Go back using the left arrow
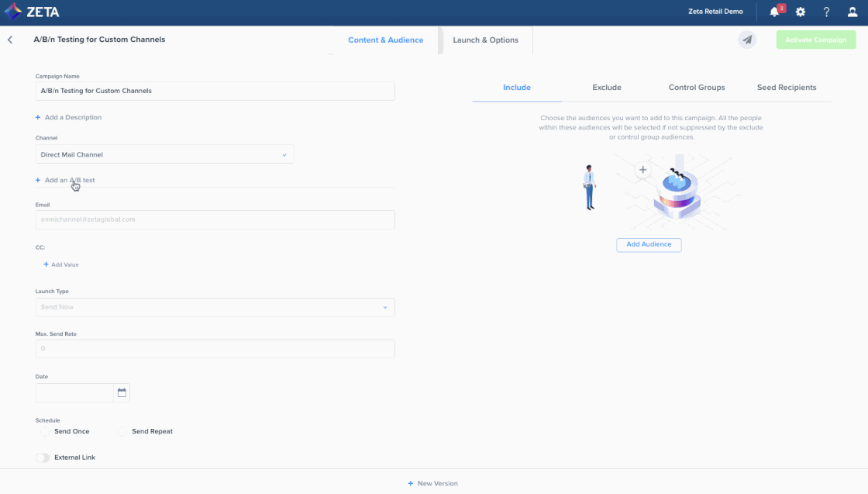The image size is (868, 494). (x=10, y=40)
